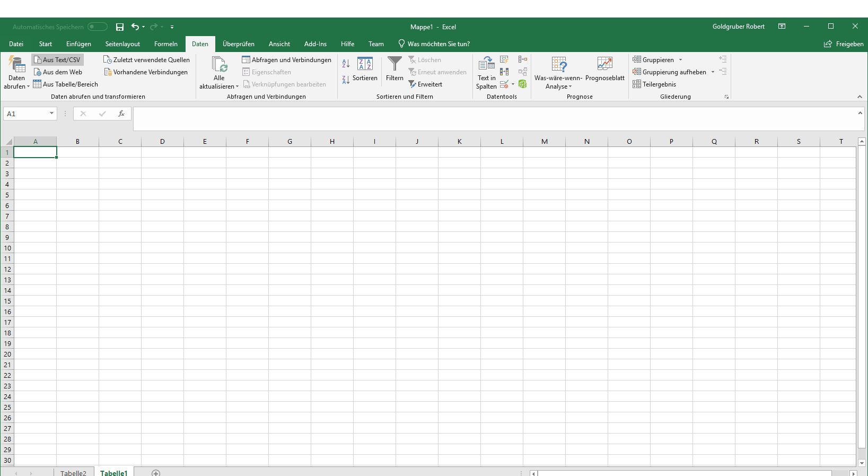The width and height of the screenshot is (868, 476).
Task: Click the Name Box showing A1
Action: tap(25, 114)
